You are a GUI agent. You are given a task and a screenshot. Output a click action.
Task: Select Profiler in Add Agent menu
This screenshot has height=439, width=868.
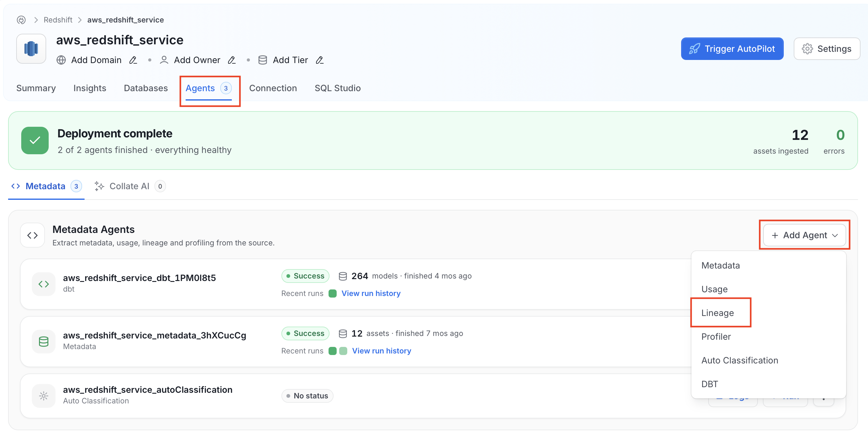coord(768,337)
